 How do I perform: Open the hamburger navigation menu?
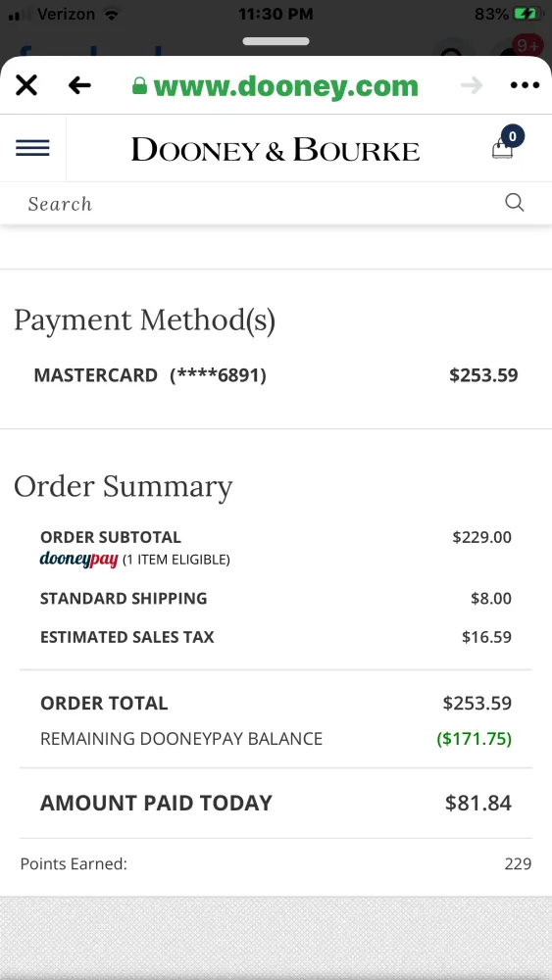pyautogui.click(x=32, y=148)
